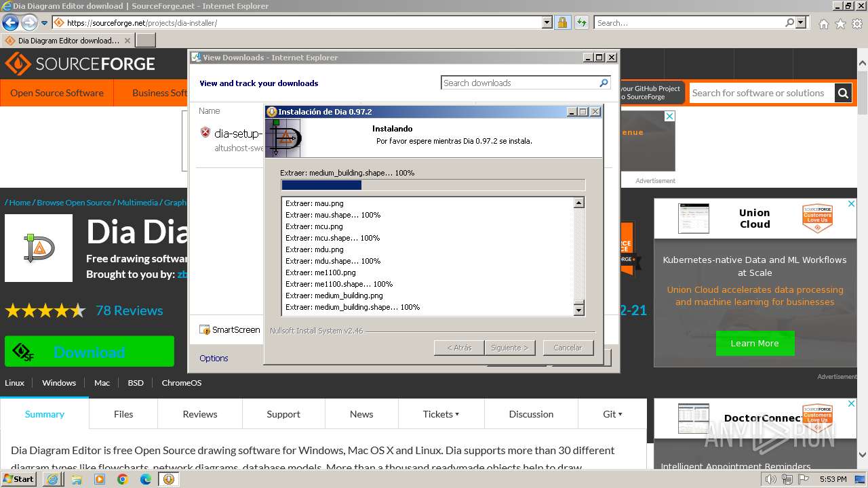Open the Open Source Software menu
This screenshot has width=868, height=488.
[57, 93]
